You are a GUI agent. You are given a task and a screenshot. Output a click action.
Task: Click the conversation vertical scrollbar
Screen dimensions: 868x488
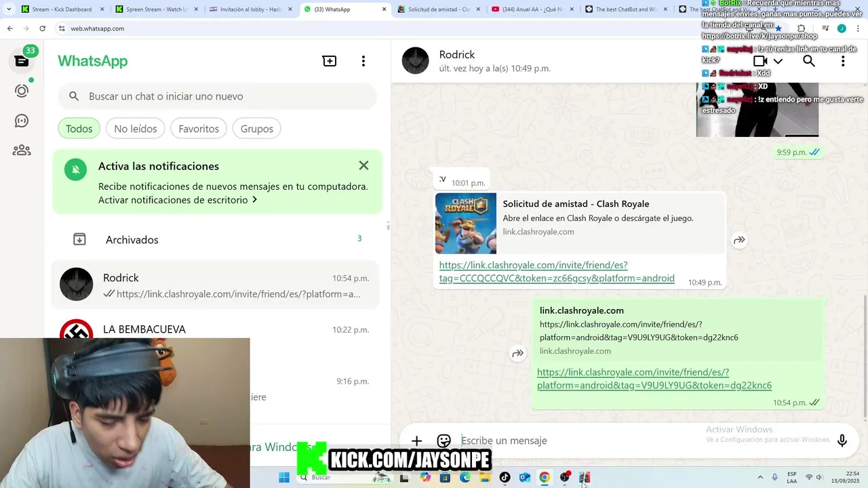pos(865,356)
